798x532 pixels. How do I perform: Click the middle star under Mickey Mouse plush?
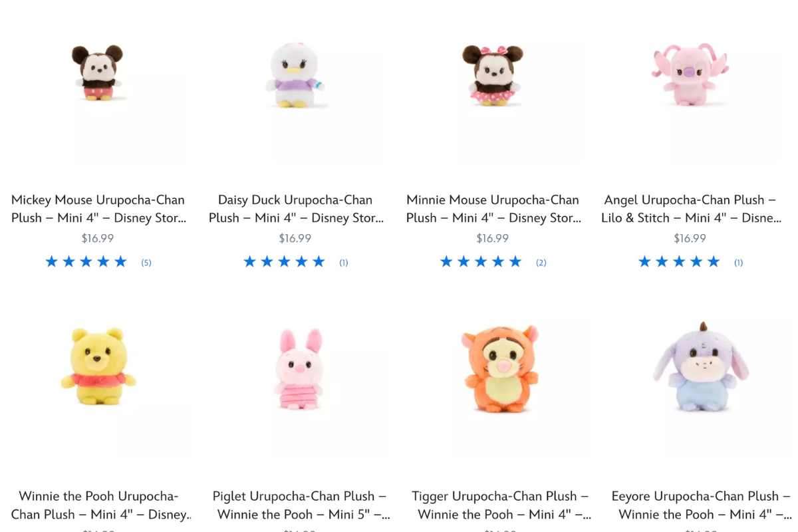pos(86,261)
